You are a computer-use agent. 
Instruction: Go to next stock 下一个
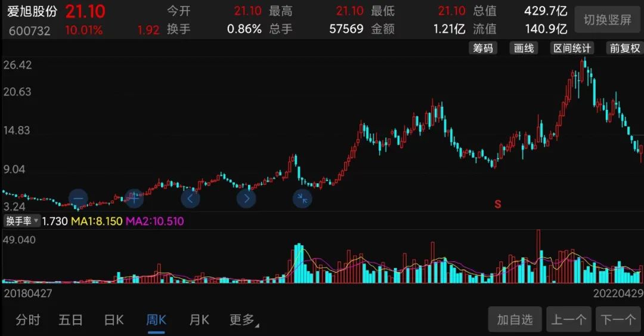click(x=618, y=319)
